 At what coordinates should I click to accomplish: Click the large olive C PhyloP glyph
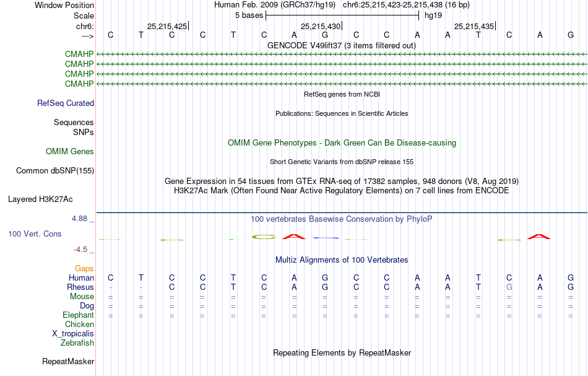point(264,237)
